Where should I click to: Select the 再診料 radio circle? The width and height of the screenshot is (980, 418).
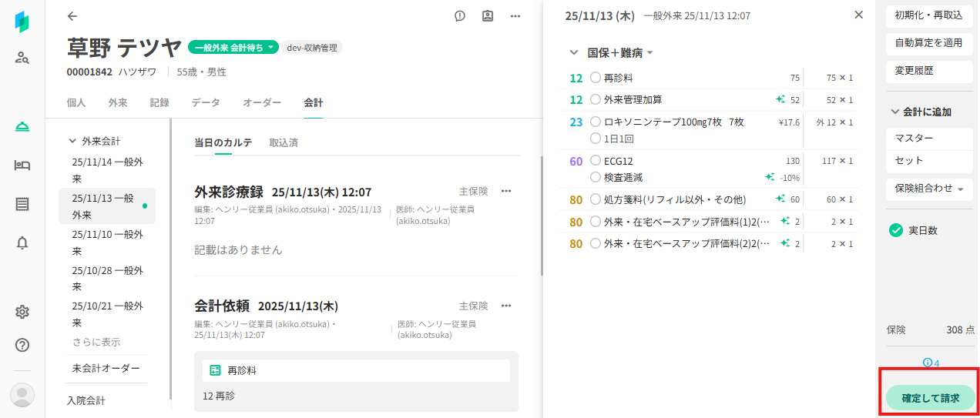coord(595,78)
